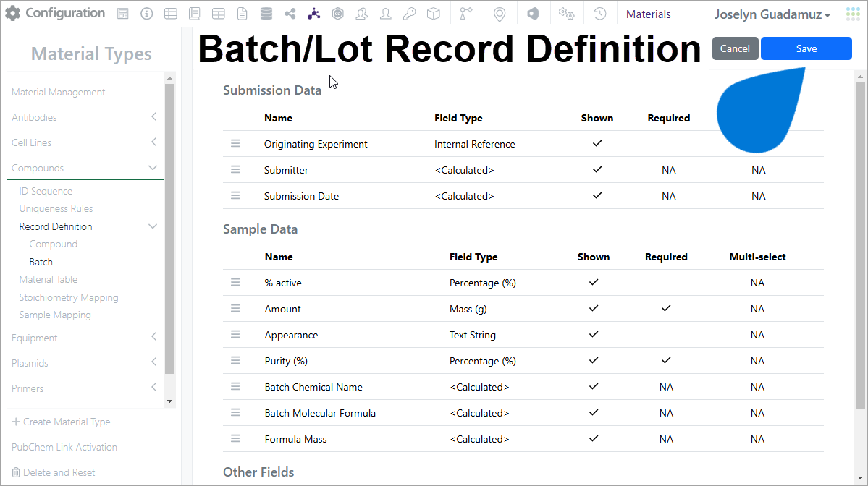The height and width of the screenshot is (486, 868).
Task: Toggle Shown checkmark for % active
Action: coord(594,282)
